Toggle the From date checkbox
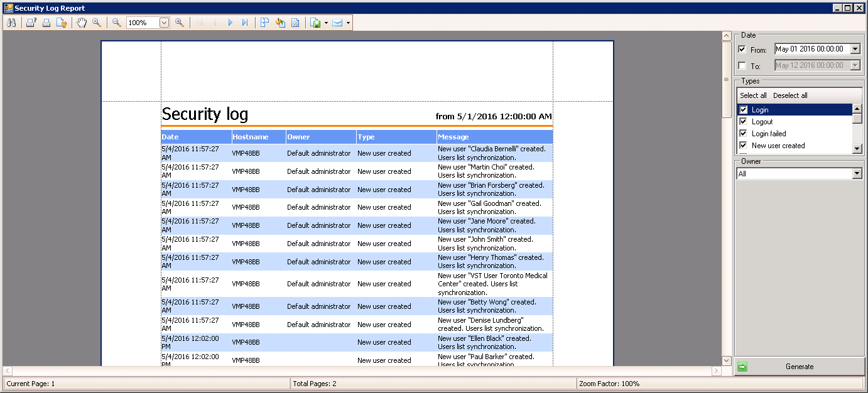 742,50
